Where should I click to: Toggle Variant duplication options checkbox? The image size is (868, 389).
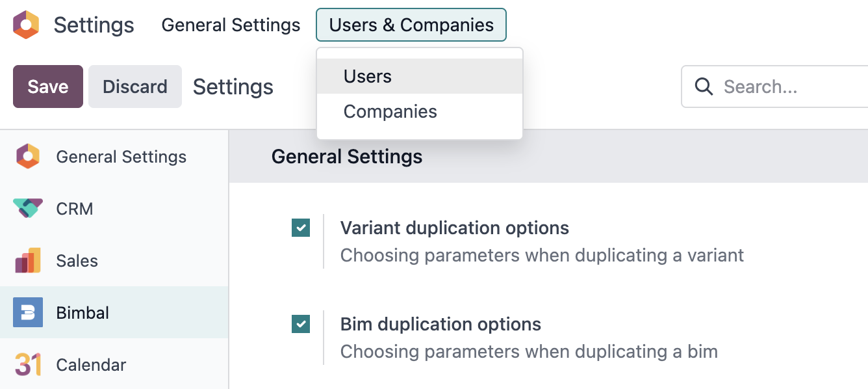[x=301, y=228]
